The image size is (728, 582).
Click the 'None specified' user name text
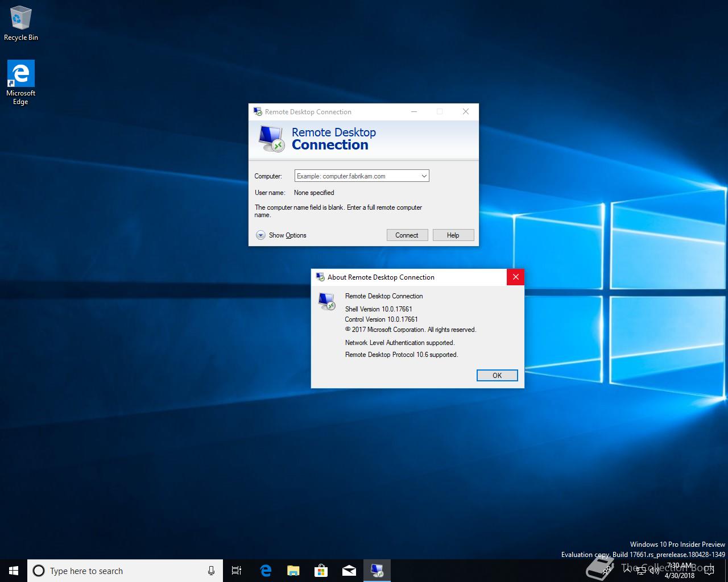(x=314, y=193)
